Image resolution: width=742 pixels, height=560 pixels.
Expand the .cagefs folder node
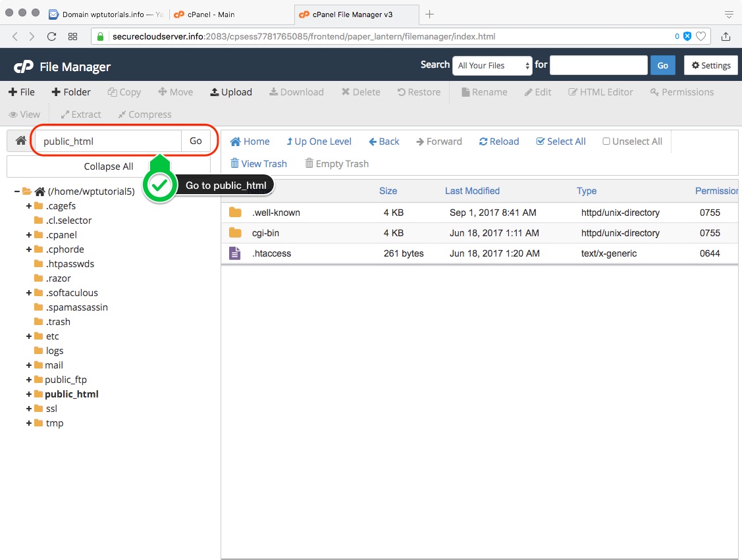coord(29,206)
